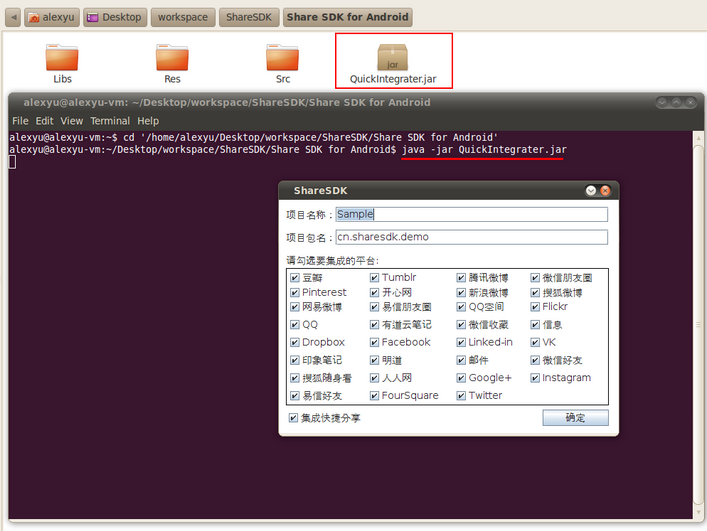Image resolution: width=707 pixels, height=531 pixels.
Task: Open the terminal File menu
Action: (x=20, y=121)
